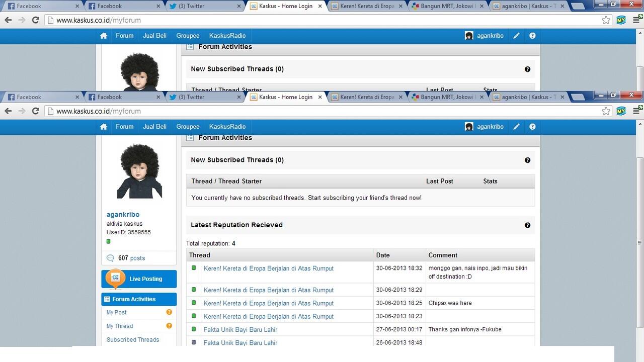Screen dimensions: 644x362
Task: Click Live Posting button
Action: click(139, 279)
